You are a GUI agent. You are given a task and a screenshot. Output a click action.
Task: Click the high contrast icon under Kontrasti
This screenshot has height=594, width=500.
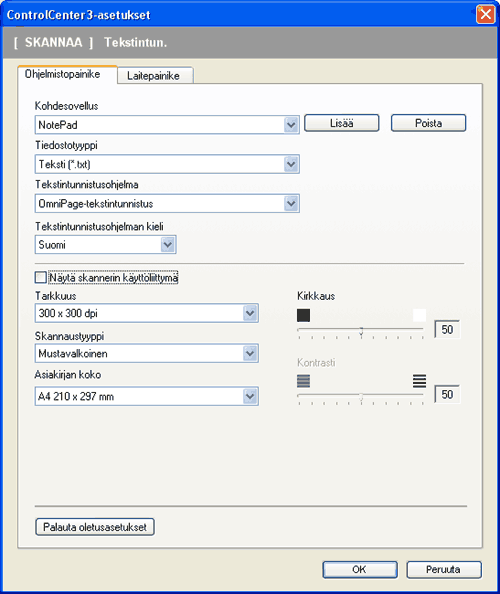click(419, 381)
